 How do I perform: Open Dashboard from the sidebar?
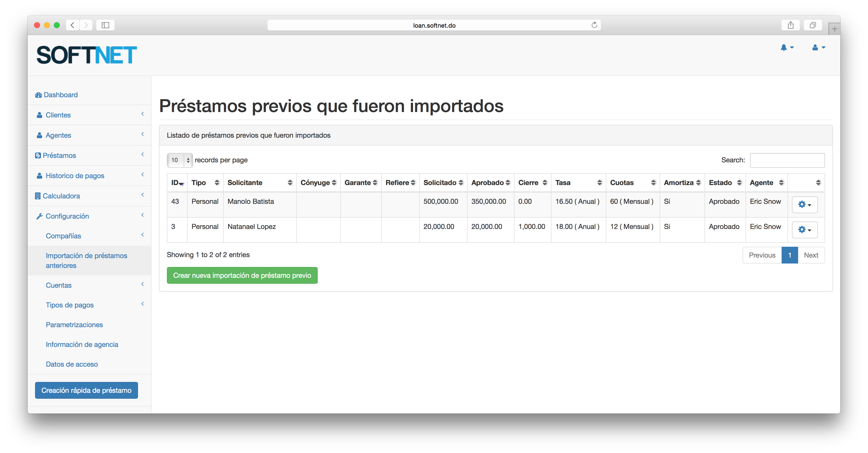61,95
